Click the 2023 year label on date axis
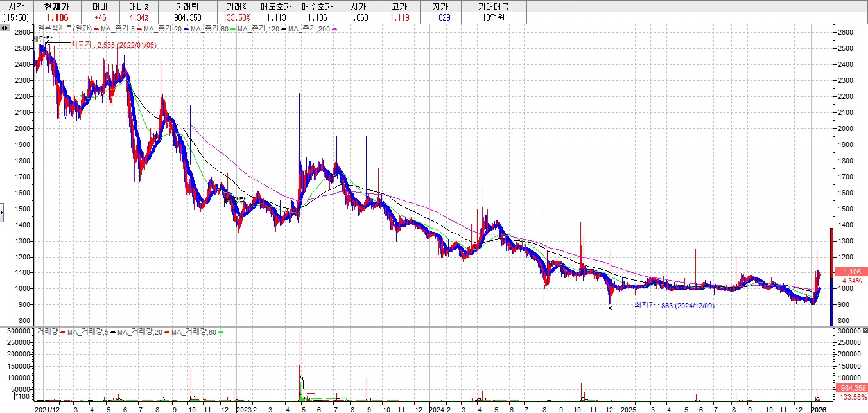 click(243, 409)
